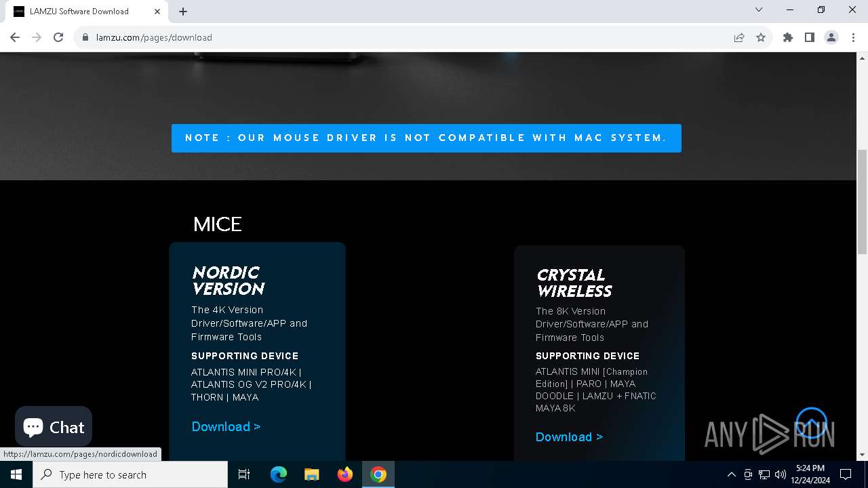Bookmark this page with the star
Image resolution: width=868 pixels, height=488 pixels.
[761, 37]
